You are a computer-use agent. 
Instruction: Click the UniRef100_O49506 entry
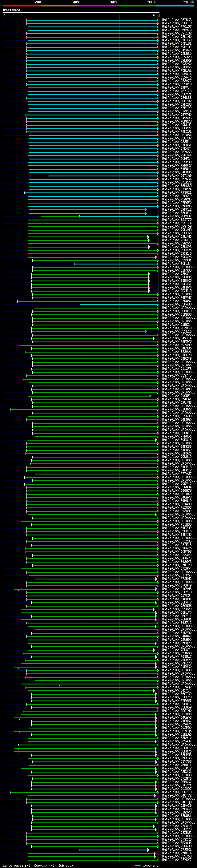[x=176, y=118]
